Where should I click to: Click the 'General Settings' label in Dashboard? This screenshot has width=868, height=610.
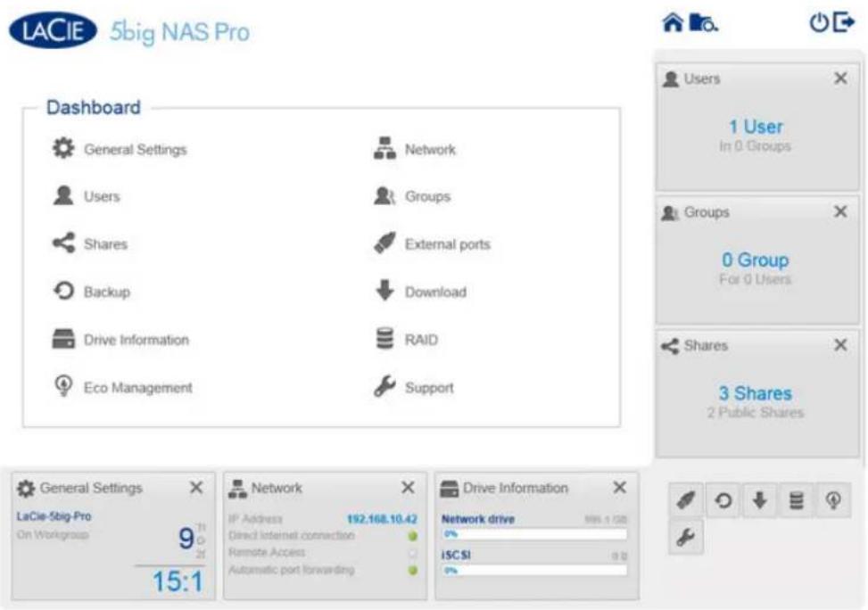coord(135,150)
